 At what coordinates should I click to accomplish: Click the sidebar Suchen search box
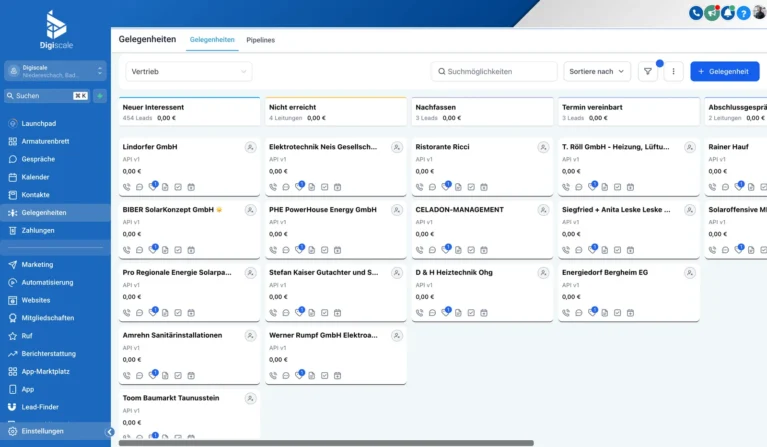[x=47, y=96]
